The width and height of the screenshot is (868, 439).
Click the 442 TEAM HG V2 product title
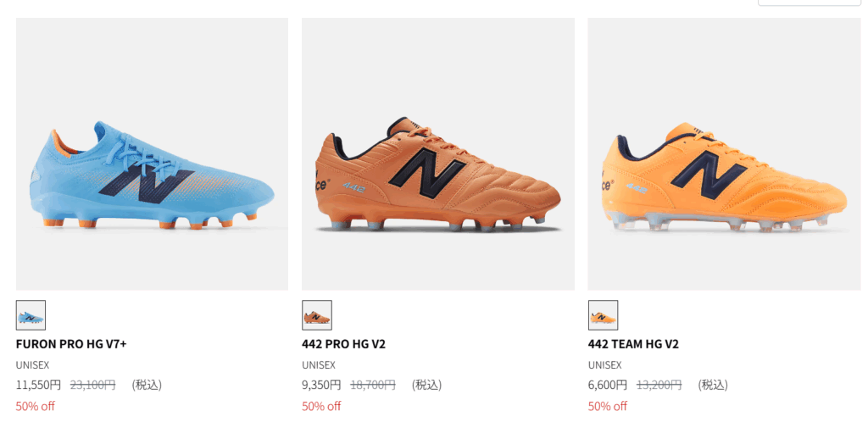(633, 344)
